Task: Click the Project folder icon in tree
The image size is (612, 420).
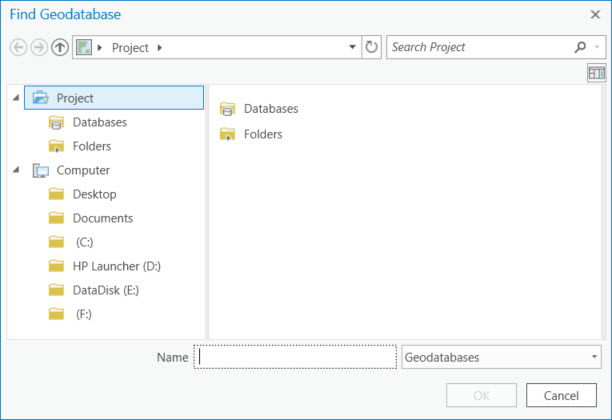Action: (40, 98)
